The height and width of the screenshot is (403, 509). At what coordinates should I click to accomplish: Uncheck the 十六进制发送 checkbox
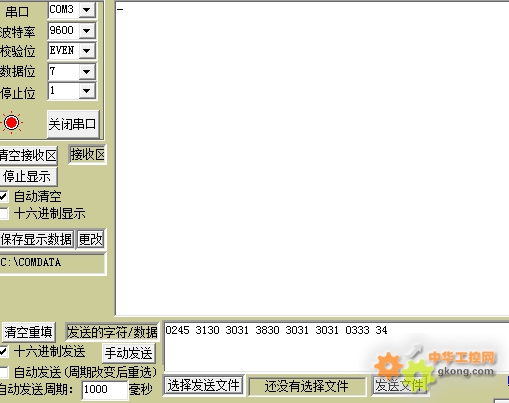coord(3,351)
